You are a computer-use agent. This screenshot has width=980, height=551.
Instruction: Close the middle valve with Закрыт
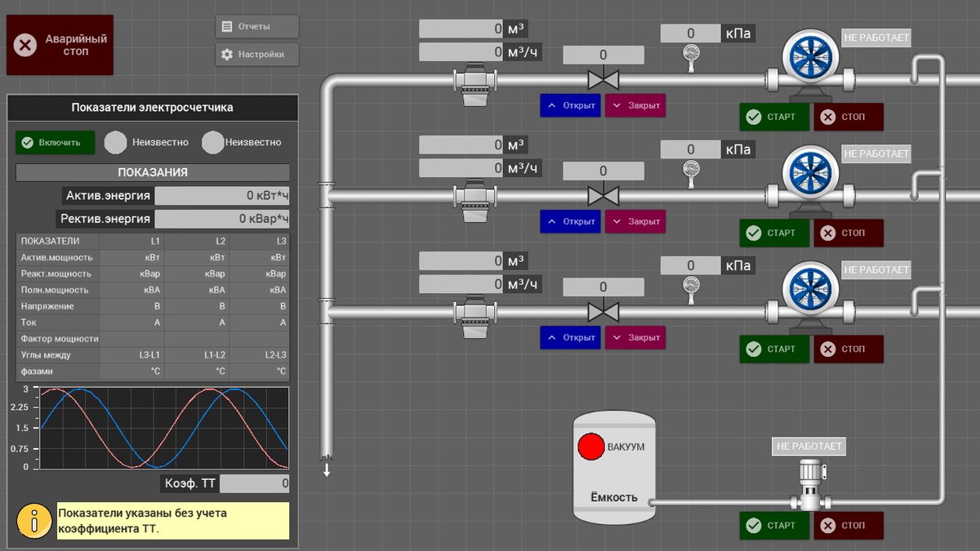635,221
